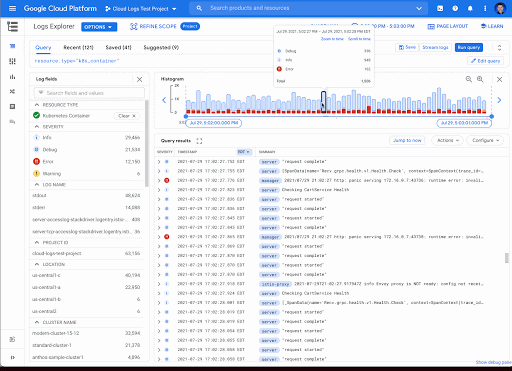
Task: Collapse the CLUSTER NAME section
Action: (37, 322)
